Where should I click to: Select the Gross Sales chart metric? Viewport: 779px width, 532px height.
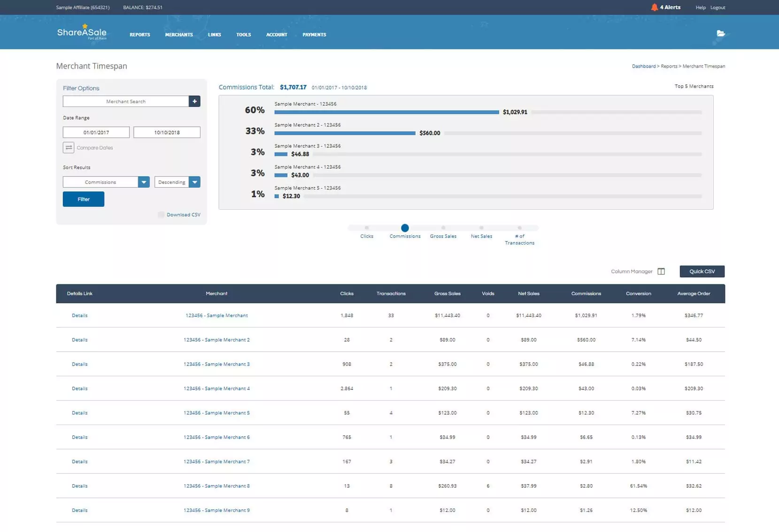point(443,228)
